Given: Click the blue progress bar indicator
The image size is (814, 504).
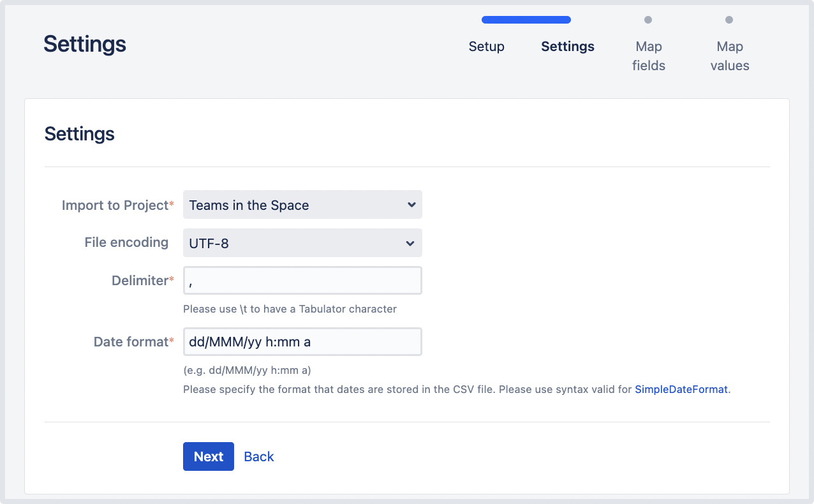Looking at the screenshot, I should coord(526,20).
